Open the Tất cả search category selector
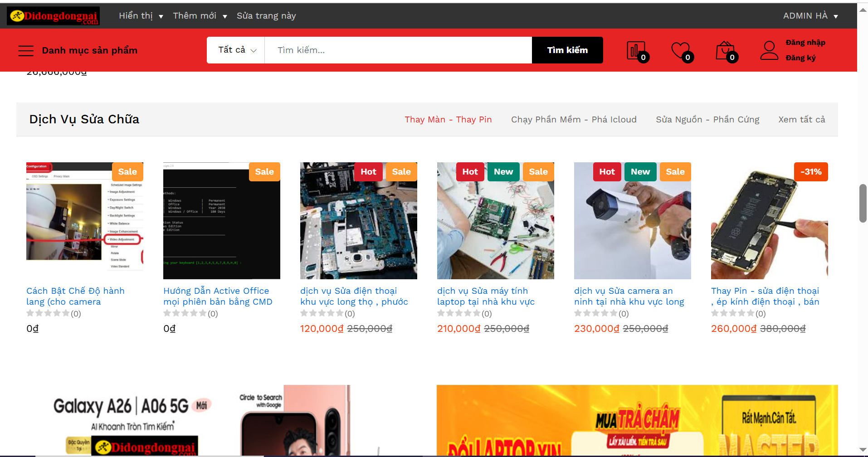The width and height of the screenshot is (868, 457). click(235, 50)
